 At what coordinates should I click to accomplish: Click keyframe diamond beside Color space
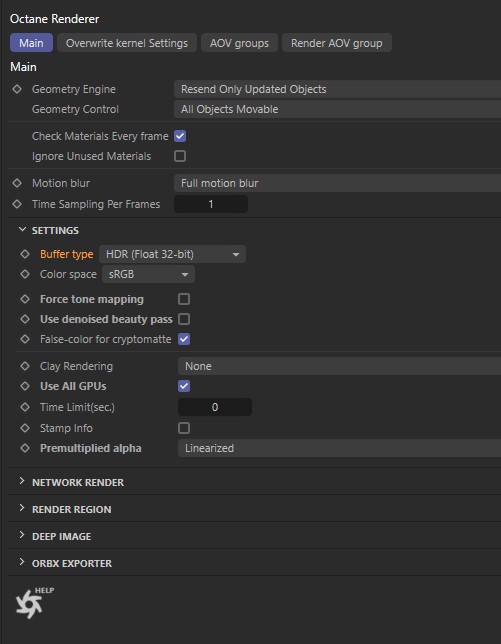click(x=25, y=274)
